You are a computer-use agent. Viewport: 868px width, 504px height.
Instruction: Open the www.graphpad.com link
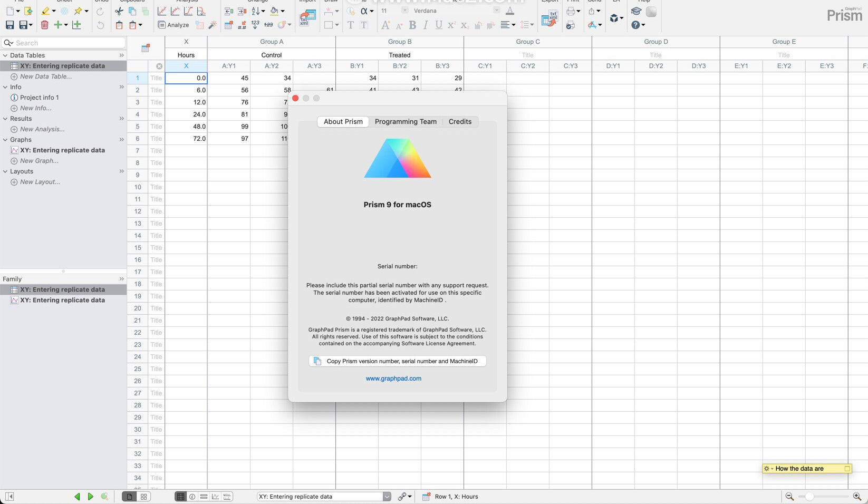(x=393, y=378)
